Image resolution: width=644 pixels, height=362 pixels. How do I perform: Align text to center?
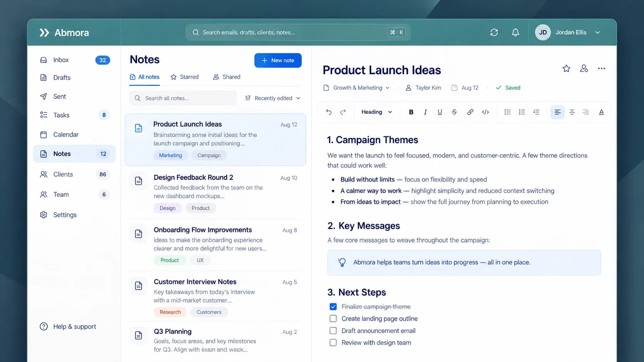[572, 112]
